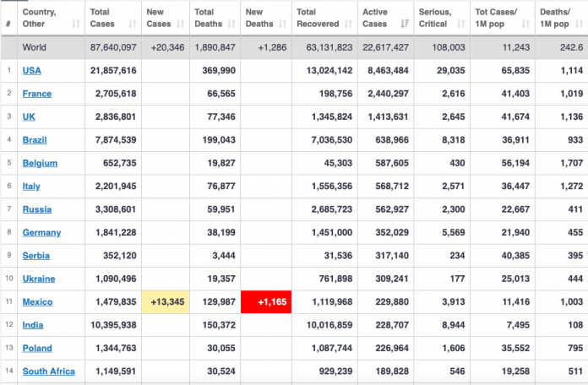Select South Africa cases per million 19,258
Viewport: 588px width, 385px height.
pyautogui.click(x=515, y=371)
